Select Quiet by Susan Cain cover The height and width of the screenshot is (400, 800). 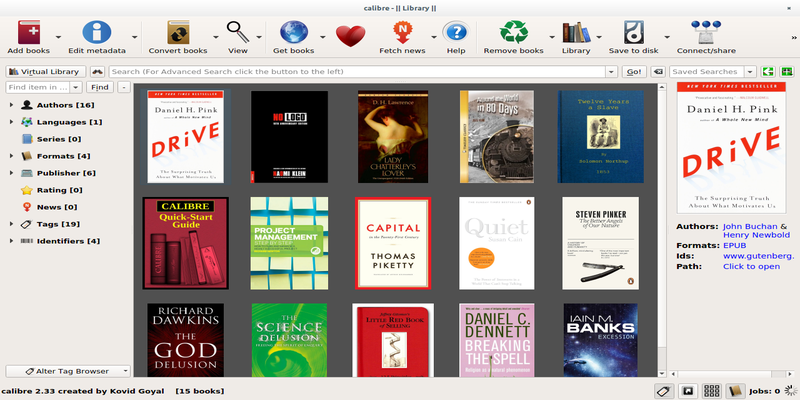point(497,243)
